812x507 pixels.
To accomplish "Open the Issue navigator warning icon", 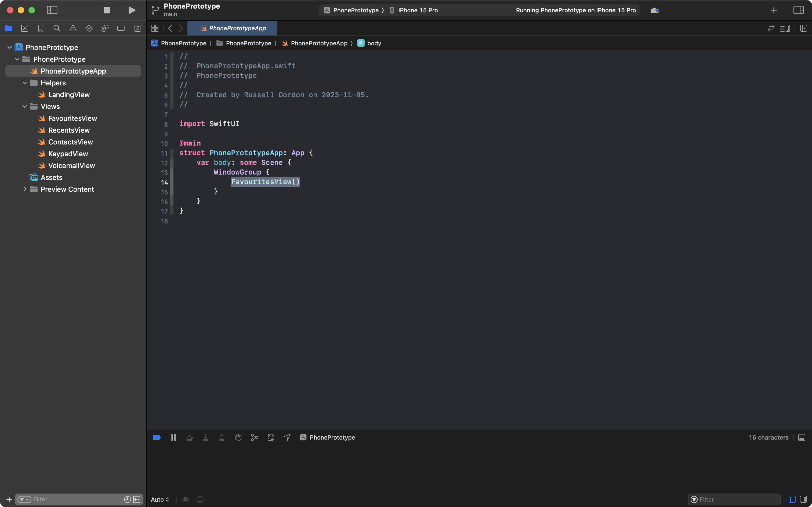I will pyautogui.click(x=73, y=28).
